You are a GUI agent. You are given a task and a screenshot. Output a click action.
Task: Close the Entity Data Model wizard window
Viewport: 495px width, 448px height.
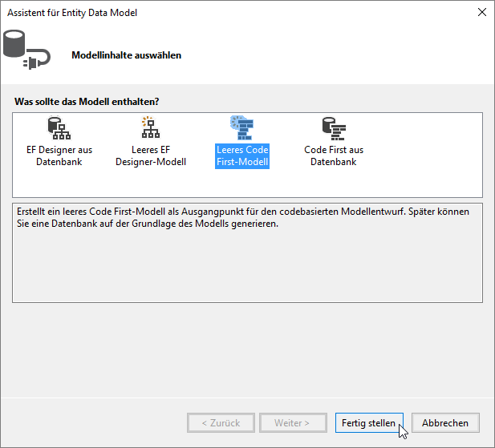(481, 12)
